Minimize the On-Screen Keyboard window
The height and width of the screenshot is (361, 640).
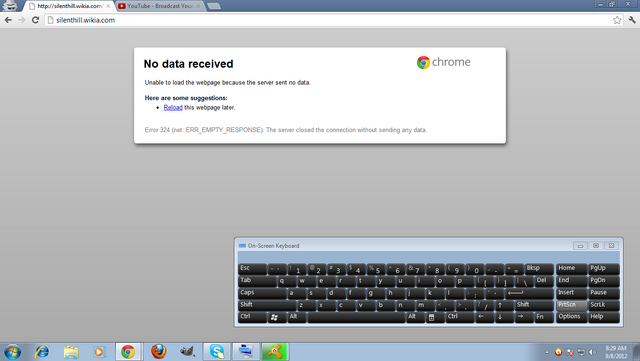580,246
